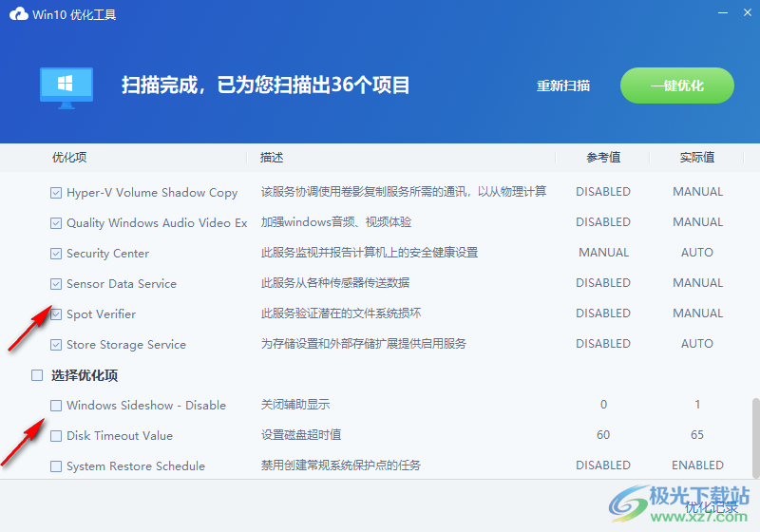Check Disk Timeout Value checkbox
Image resolution: width=760 pixels, height=532 pixels.
tap(56, 436)
